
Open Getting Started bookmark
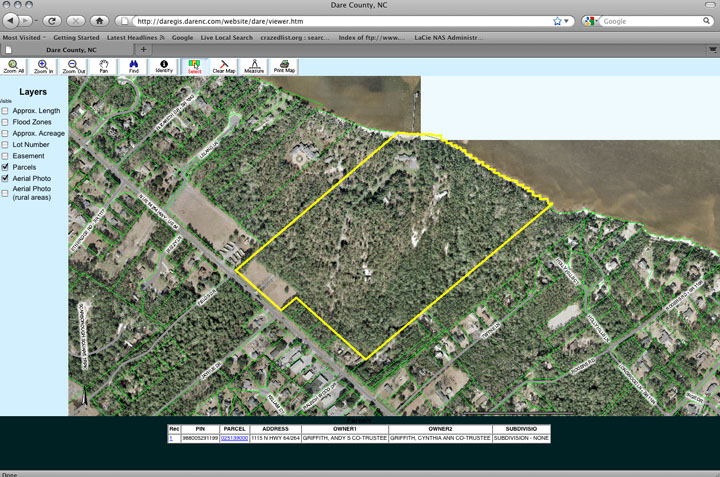76,38
